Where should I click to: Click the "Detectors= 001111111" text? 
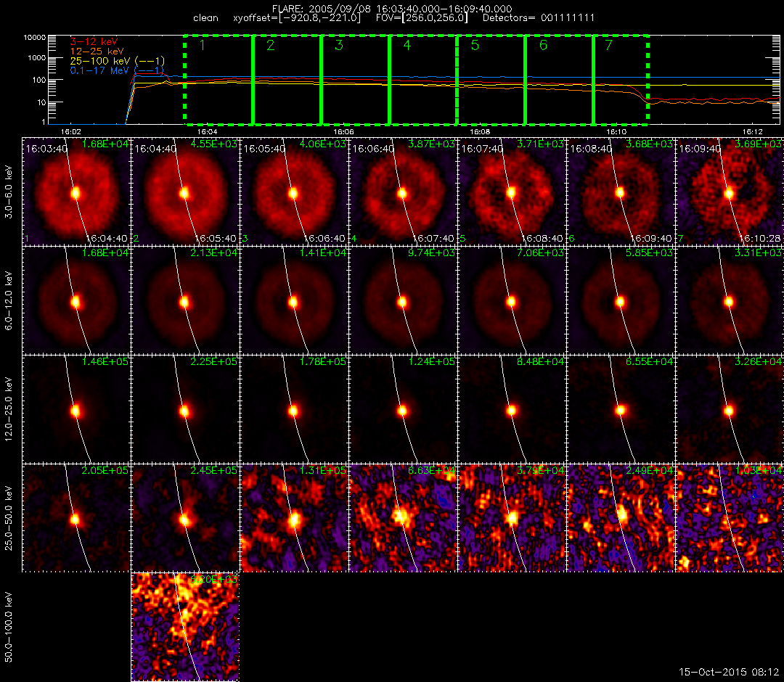[x=539, y=18]
